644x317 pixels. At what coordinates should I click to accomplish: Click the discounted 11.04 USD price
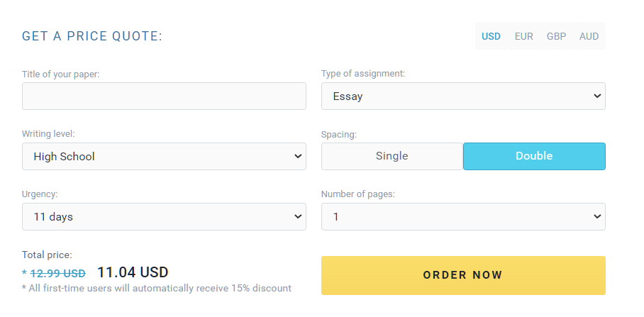point(133,272)
